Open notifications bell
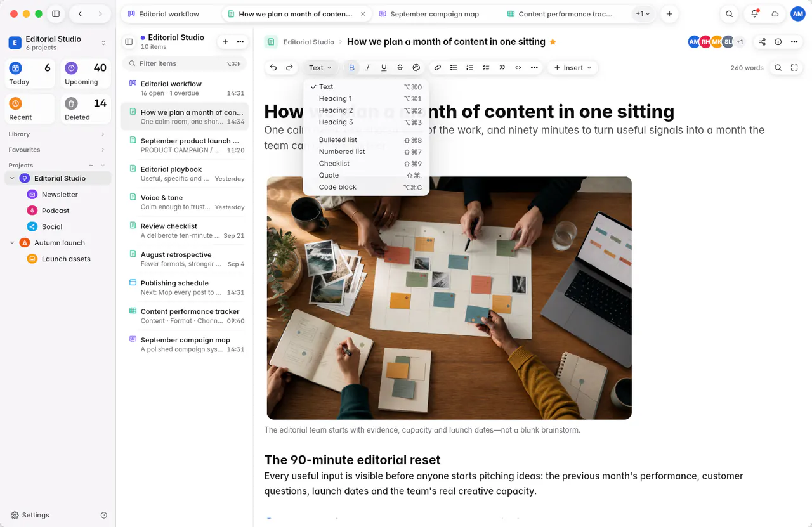 tap(754, 14)
